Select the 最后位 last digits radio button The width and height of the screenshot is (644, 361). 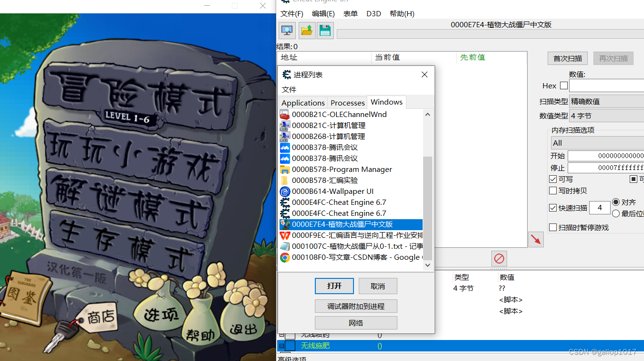[616, 214]
